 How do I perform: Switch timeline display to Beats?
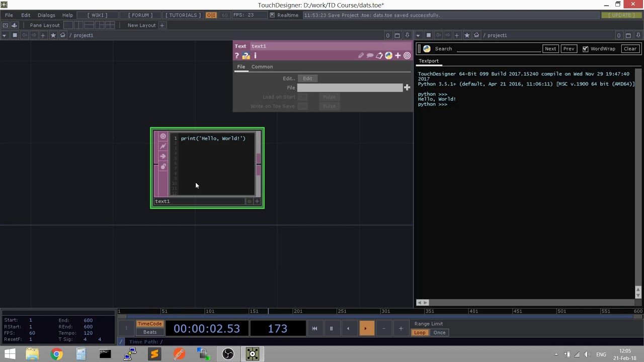coord(150,332)
